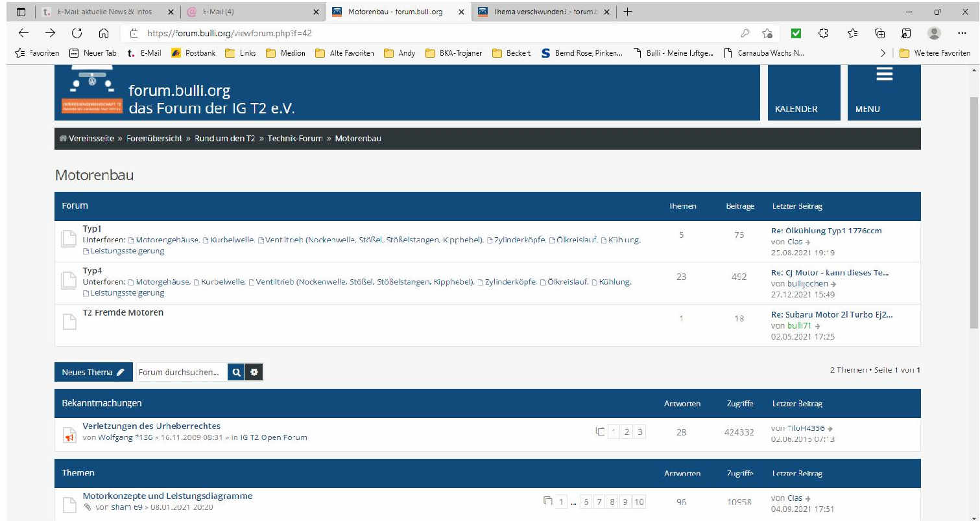This screenshot has width=980, height=521.
Task: Click the forum search magnifier icon
Action: (236, 372)
